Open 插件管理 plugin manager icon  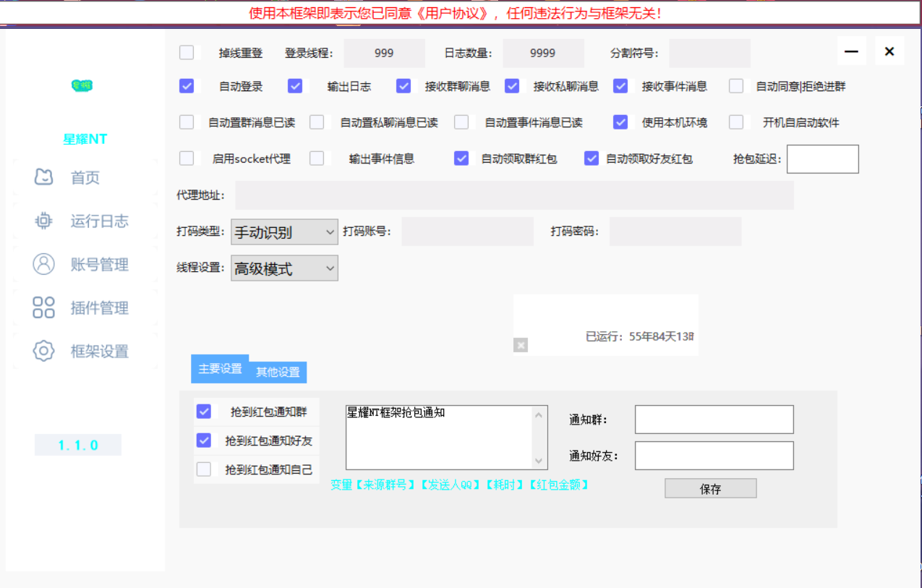(x=43, y=307)
